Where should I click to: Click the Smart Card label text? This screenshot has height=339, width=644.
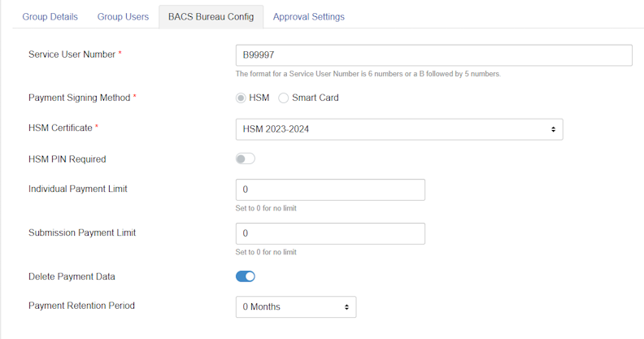[x=315, y=98]
